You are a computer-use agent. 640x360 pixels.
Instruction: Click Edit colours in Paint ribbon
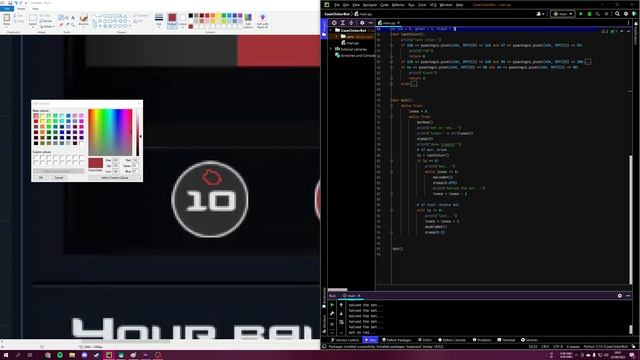[x=248, y=20]
